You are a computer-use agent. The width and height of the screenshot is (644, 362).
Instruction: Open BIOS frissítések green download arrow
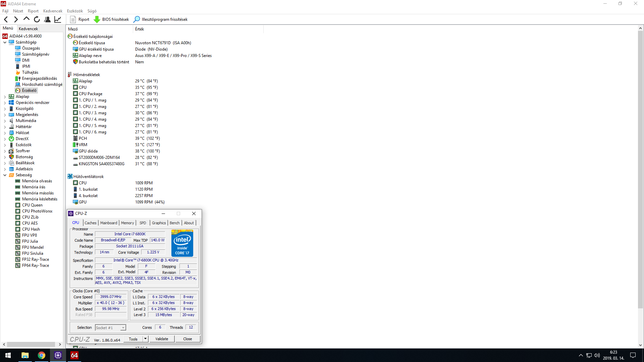(97, 19)
